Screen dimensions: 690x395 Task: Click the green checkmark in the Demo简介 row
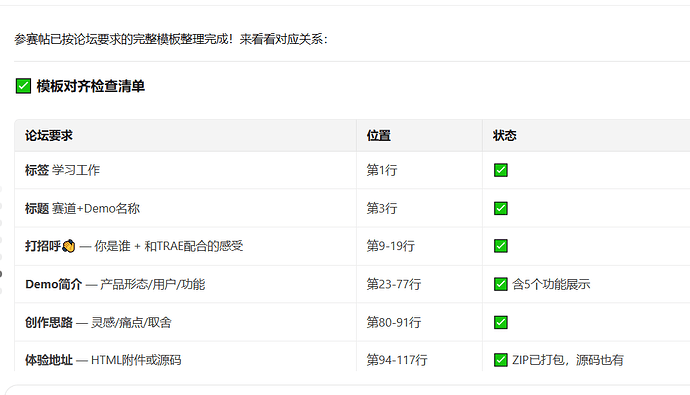(x=500, y=284)
